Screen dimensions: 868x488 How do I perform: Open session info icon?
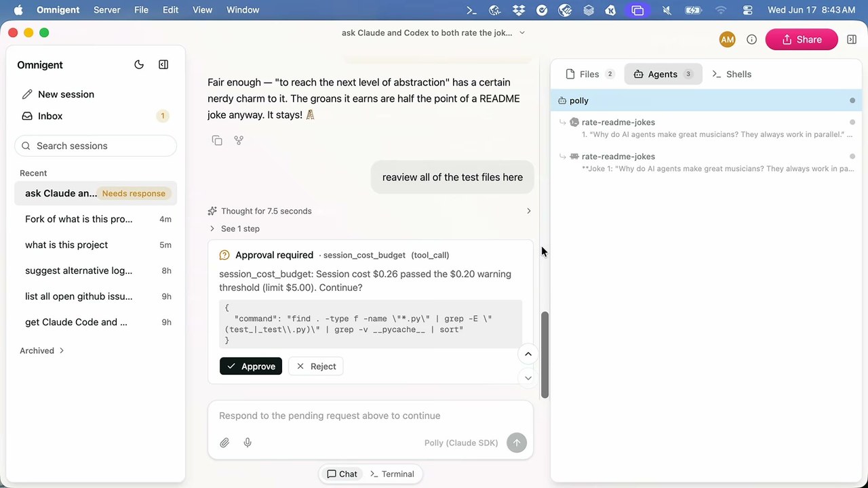point(751,39)
